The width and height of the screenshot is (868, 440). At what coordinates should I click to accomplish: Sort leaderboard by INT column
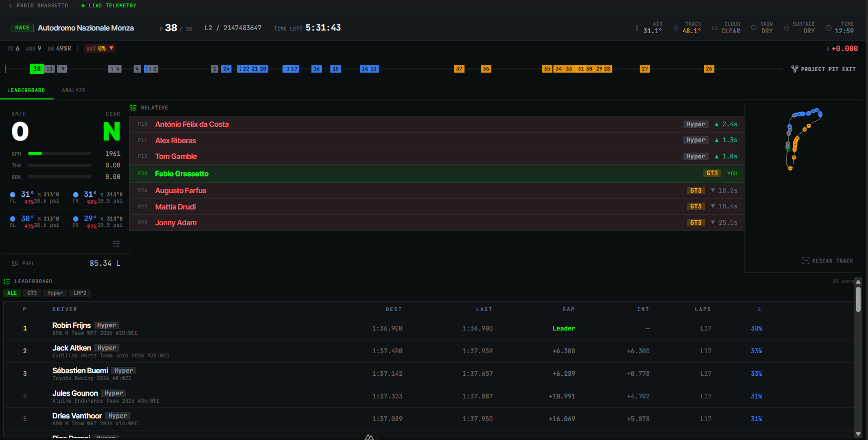click(643, 309)
